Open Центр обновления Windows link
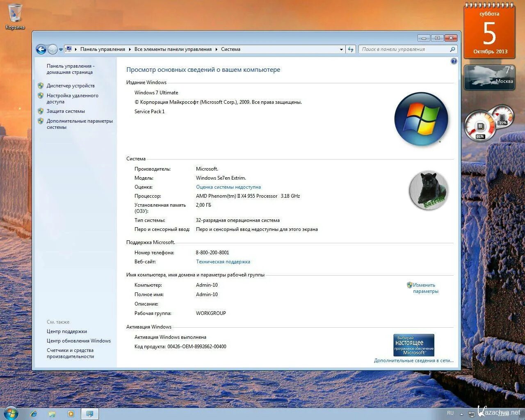The width and height of the screenshot is (525, 420). click(x=79, y=341)
